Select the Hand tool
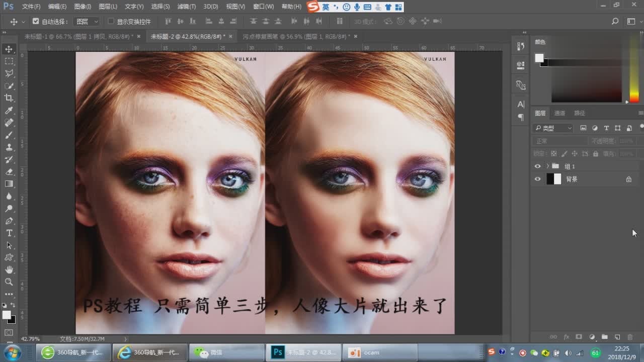This screenshot has width=644, height=362. (x=9, y=270)
